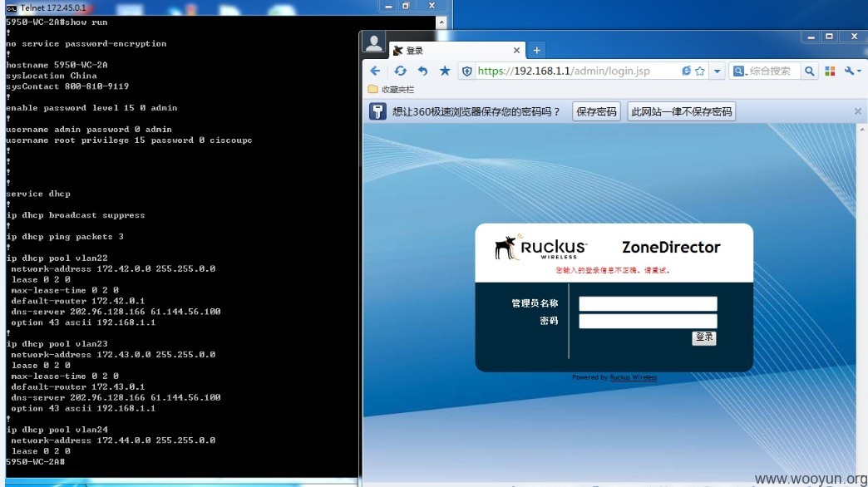Click the IE compatibility mode icon
868x487 pixels.
coord(686,71)
